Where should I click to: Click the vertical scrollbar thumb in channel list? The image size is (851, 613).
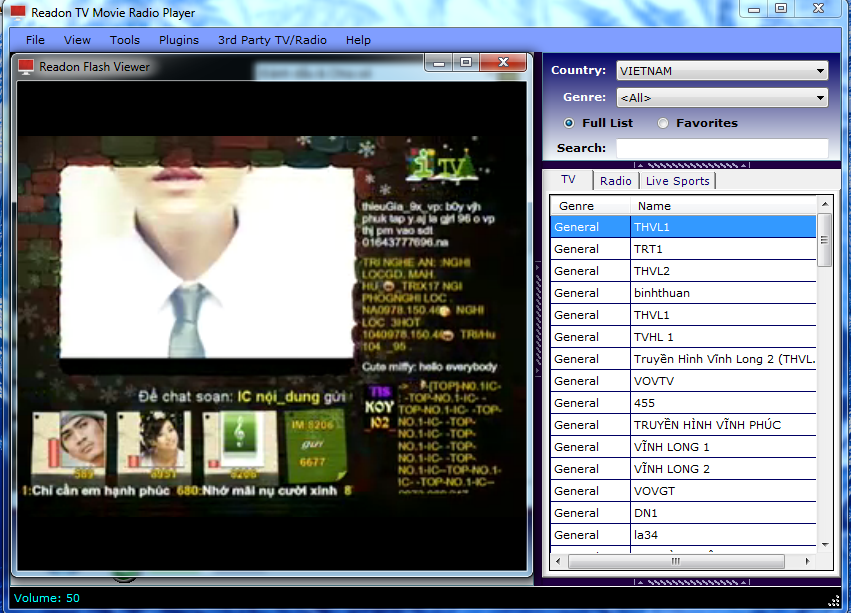[x=825, y=240]
